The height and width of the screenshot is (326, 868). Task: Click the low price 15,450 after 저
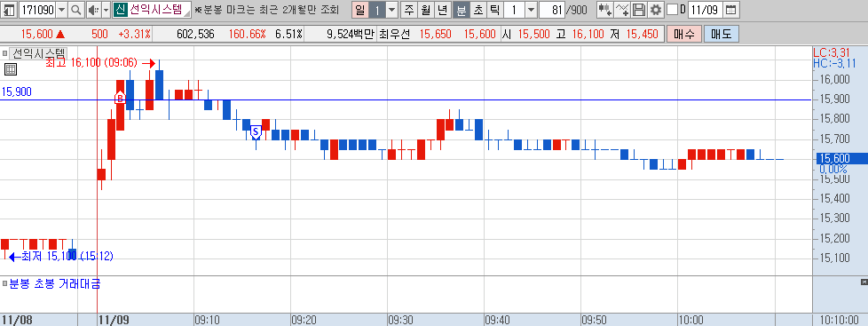pos(643,35)
